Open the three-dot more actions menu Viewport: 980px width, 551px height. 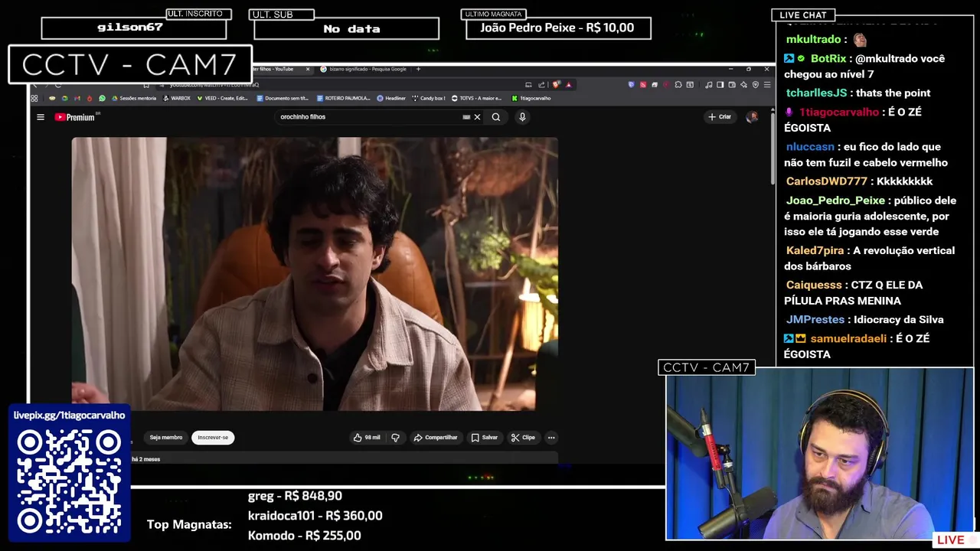pos(551,438)
